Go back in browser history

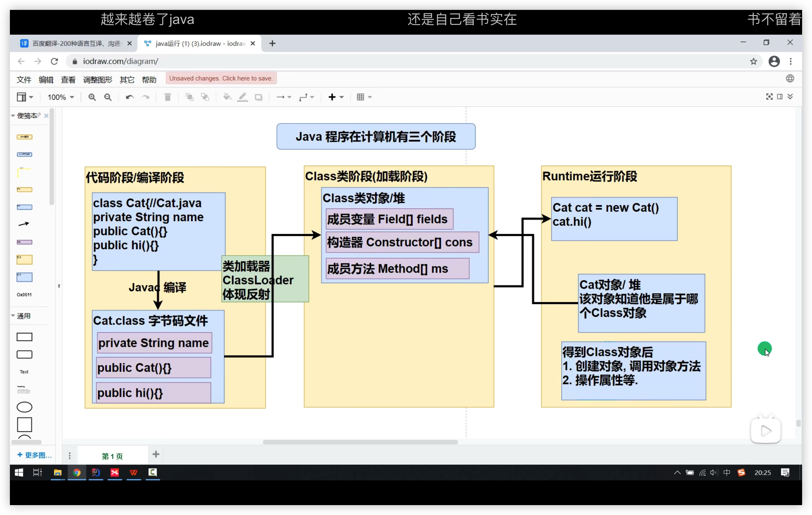click(x=21, y=61)
